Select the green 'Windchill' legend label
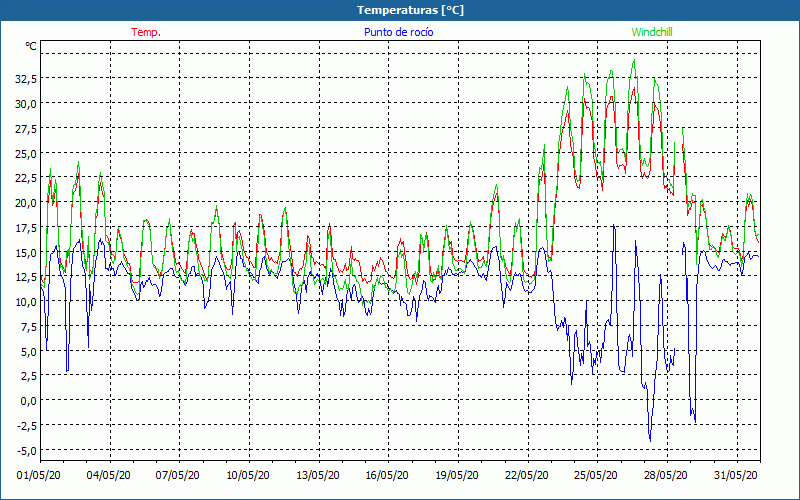800x500 pixels. pyautogui.click(x=652, y=32)
